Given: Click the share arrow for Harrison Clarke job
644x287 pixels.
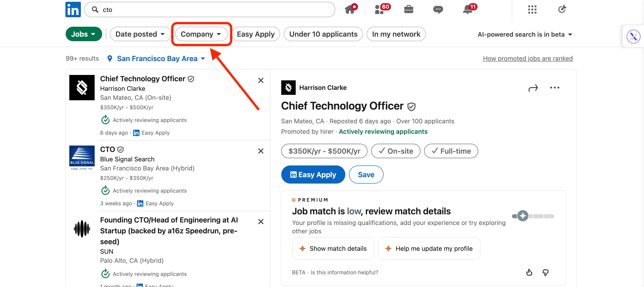Looking at the screenshot, I should [533, 88].
